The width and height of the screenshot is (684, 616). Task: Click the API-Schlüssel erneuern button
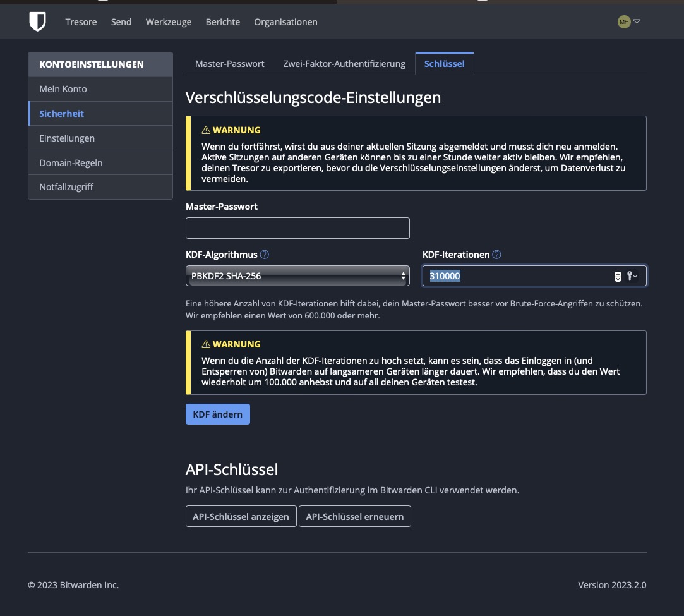354,516
